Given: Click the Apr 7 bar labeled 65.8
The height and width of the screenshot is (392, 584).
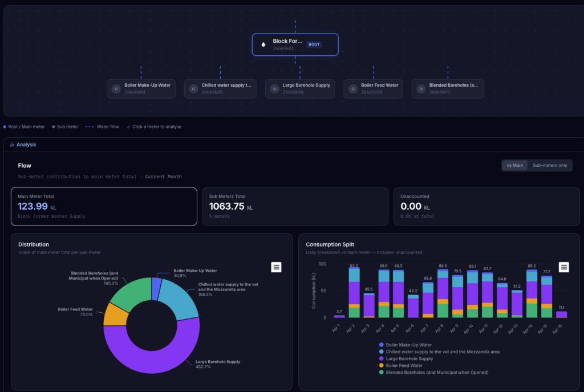Looking at the screenshot, I should pyautogui.click(x=428, y=300).
